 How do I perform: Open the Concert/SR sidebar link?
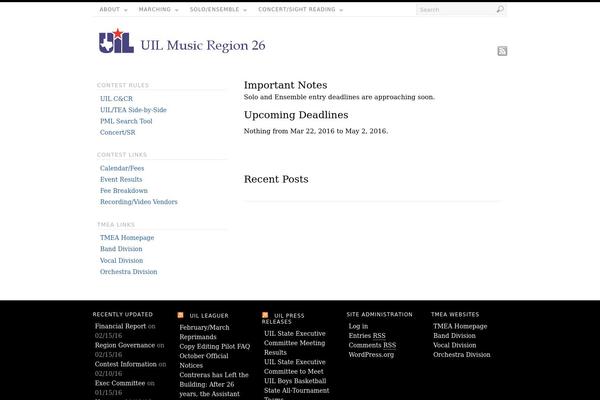117,132
